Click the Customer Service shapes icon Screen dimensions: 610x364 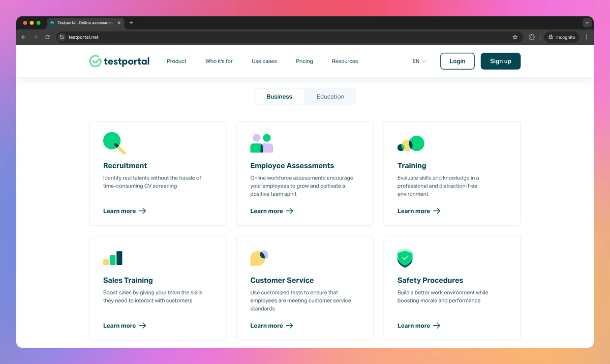pos(259,258)
